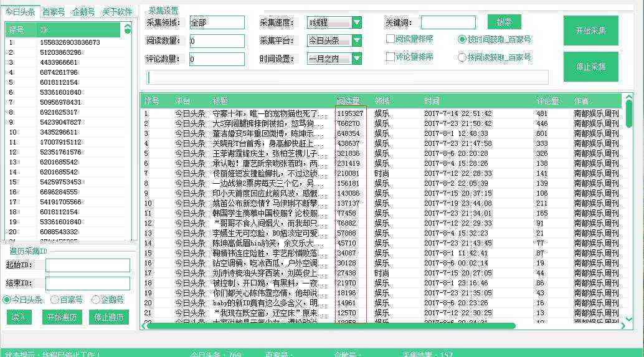This screenshot has height=357, width=644.
Task: Switch to the 今日头条 tab
Action: click(x=20, y=12)
